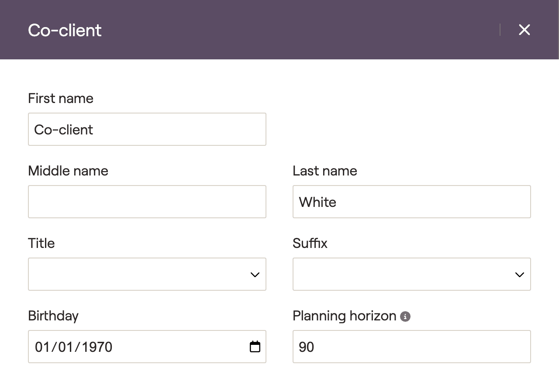Viewport: 559px width, 392px height.
Task: Click the Planning horizon field showing 90
Action: coord(411,347)
